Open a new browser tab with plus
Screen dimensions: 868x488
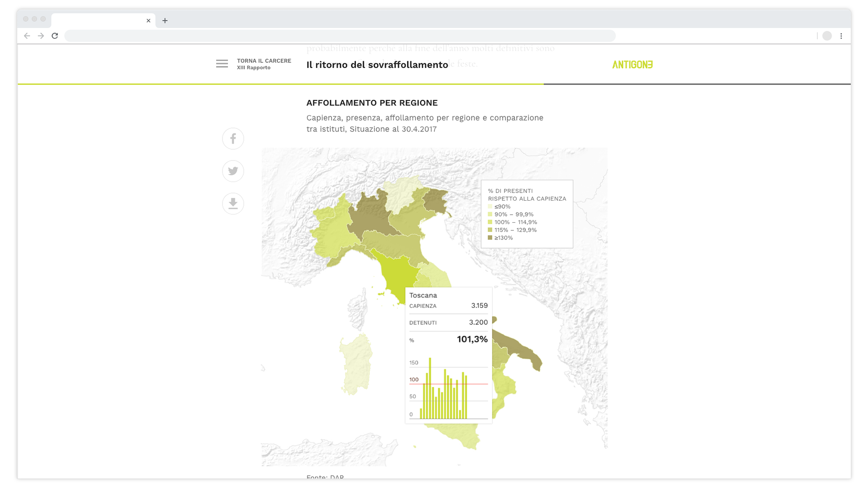point(165,20)
